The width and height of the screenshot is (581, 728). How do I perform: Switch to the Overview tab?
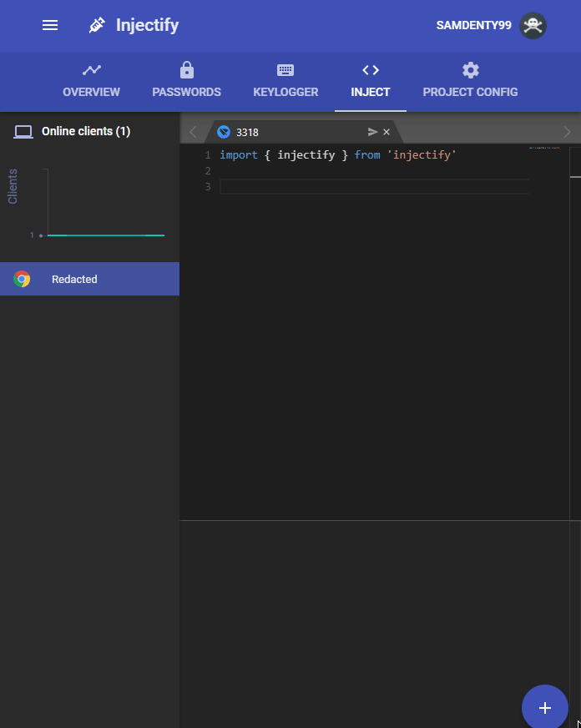click(92, 81)
